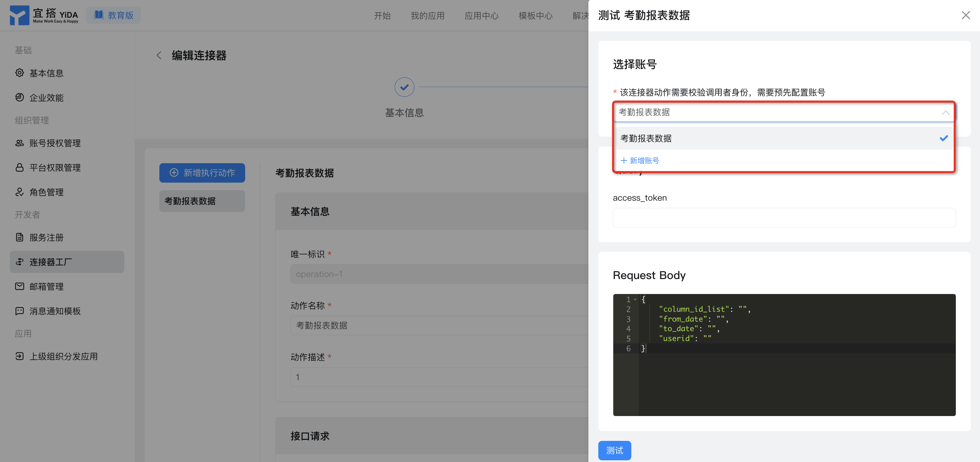Open 消息通知模板 in the sidebar

click(x=67, y=311)
